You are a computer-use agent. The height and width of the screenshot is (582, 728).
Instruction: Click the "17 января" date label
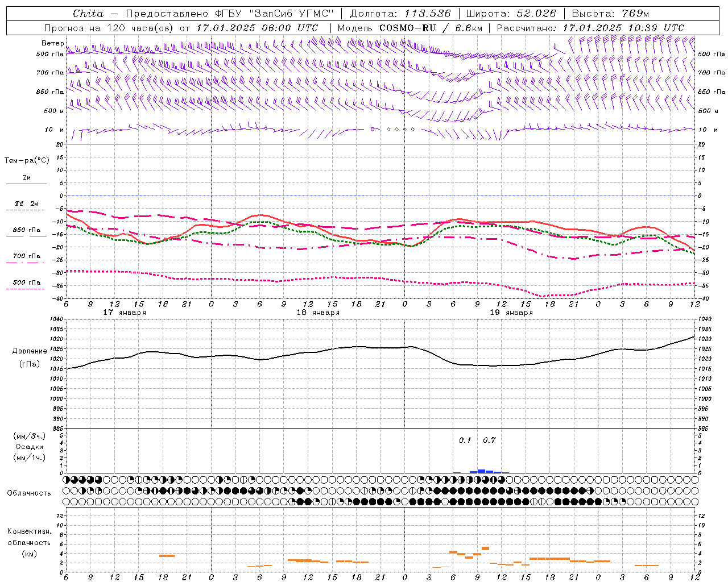[125, 313]
